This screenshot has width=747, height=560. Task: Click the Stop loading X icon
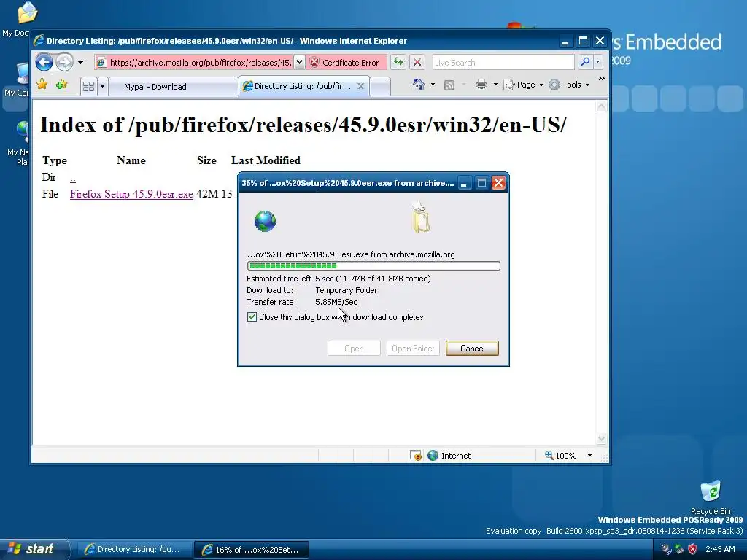[x=417, y=63]
